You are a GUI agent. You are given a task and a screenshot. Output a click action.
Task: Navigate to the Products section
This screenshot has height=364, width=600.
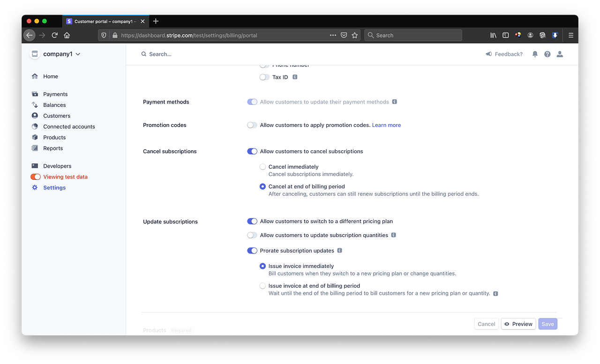53,137
